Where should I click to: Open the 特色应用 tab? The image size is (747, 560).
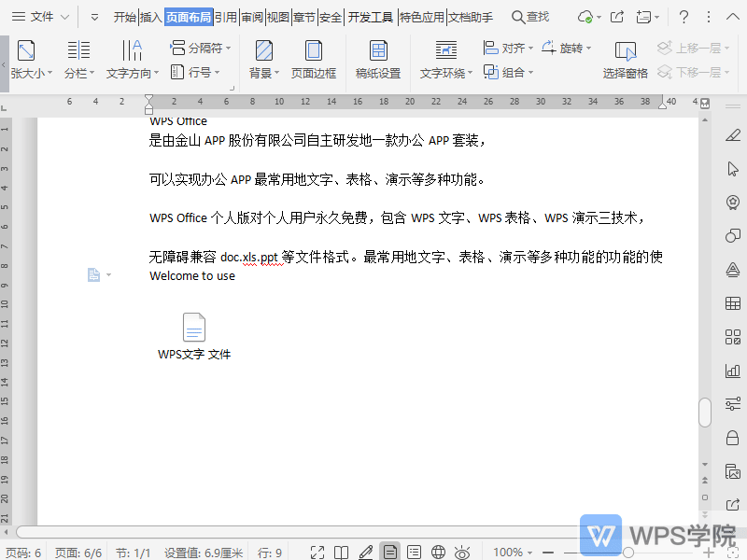422,18
